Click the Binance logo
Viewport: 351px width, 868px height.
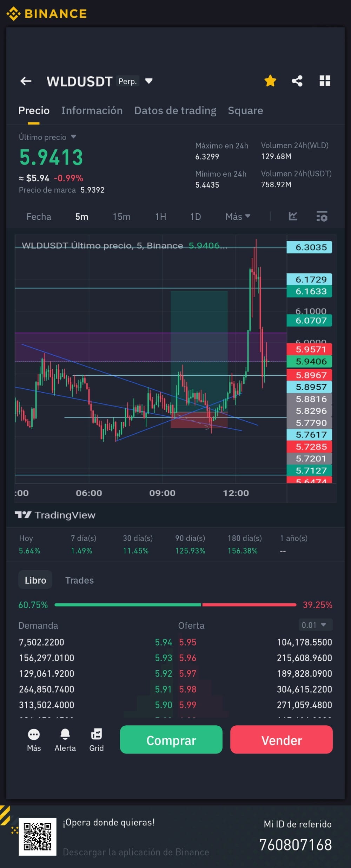(46, 14)
